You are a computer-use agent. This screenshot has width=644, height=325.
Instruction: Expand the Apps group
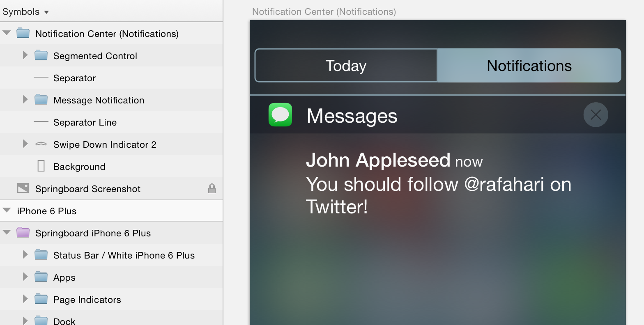tap(25, 277)
